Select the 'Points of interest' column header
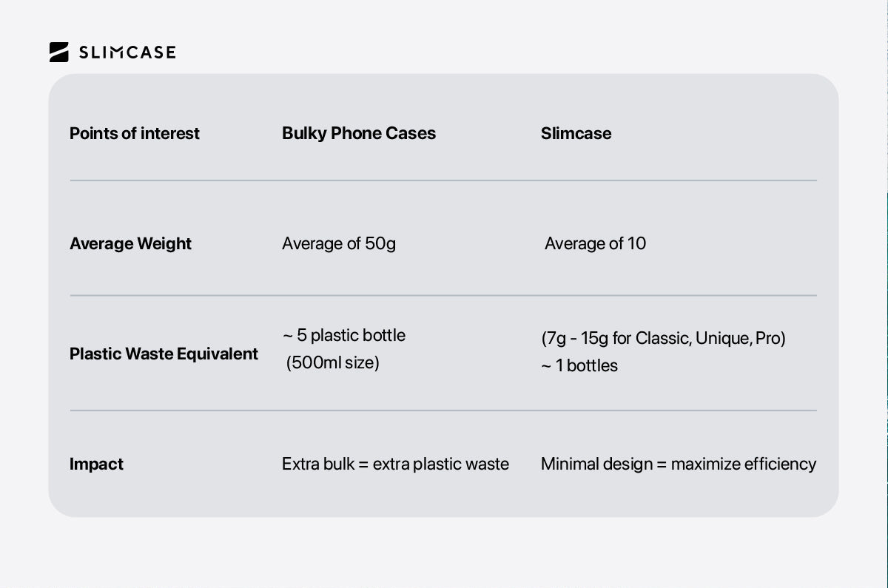Image resolution: width=888 pixels, height=588 pixels. pyautogui.click(x=135, y=134)
